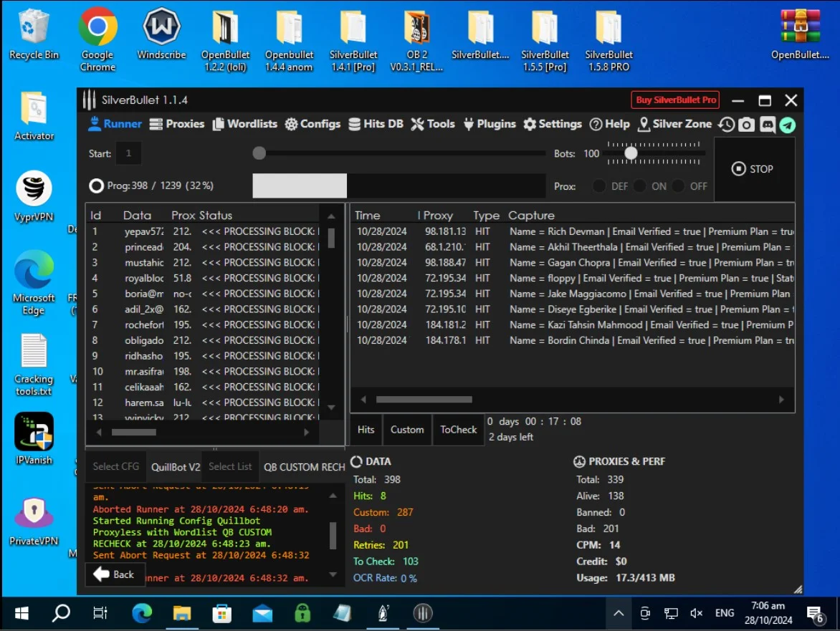Show the Custom results tab

[407, 430]
